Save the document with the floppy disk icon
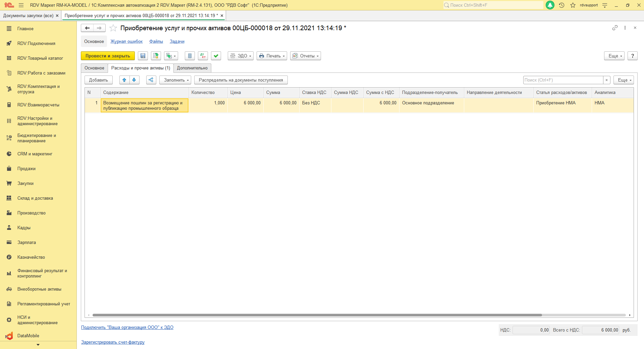 point(143,56)
